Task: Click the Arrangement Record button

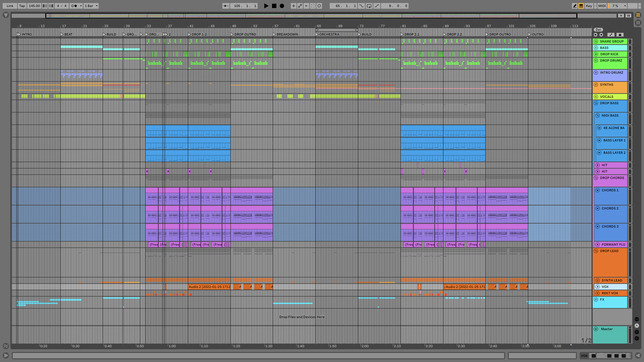Action: click(x=282, y=6)
